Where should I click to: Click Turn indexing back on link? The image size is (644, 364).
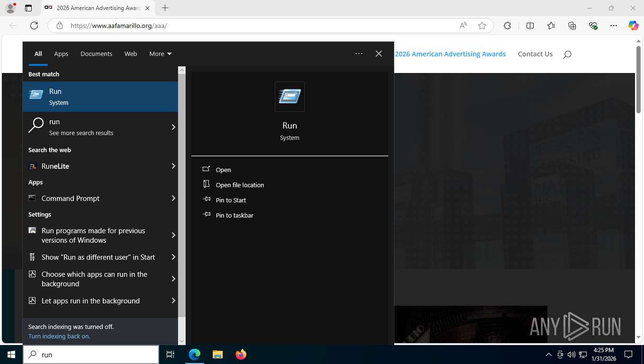[59, 336]
